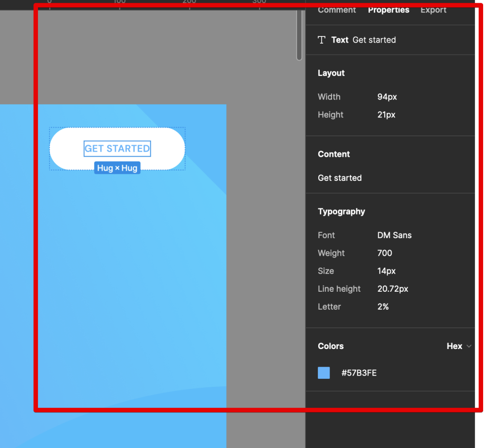Open the Hex color format dropdown
This screenshot has height=448, width=485.
[x=459, y=346]
